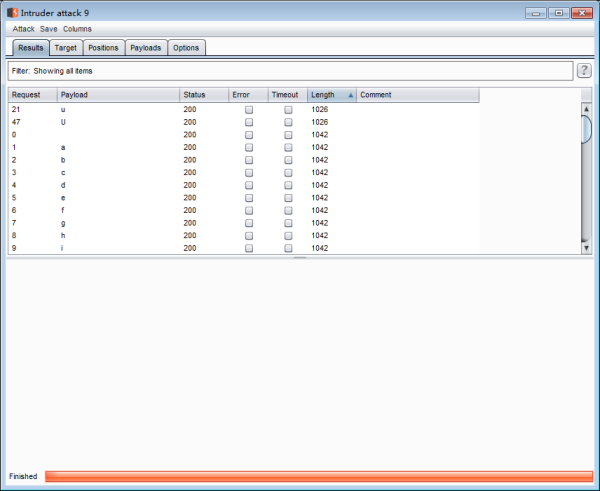Screen dimensions: 600x491
Task: Click the scrollbar up arrow in results table
Action: [587, 96]
